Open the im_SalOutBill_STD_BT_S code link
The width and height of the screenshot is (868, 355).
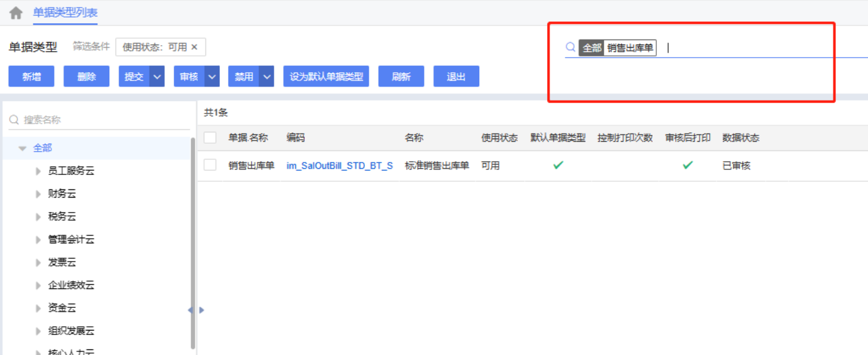click(339, 166)
